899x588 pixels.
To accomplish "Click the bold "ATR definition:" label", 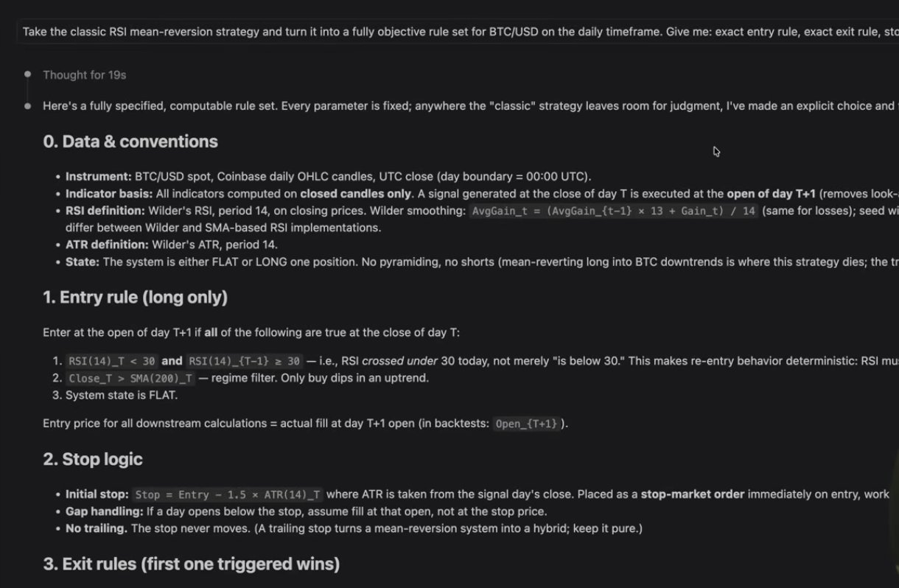I will (x=107, y=245).
